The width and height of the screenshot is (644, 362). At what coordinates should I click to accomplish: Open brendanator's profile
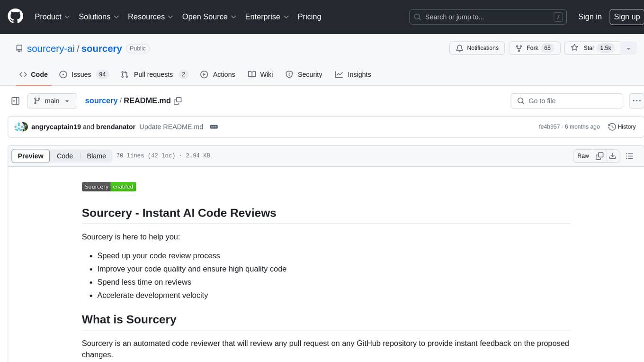116,127
